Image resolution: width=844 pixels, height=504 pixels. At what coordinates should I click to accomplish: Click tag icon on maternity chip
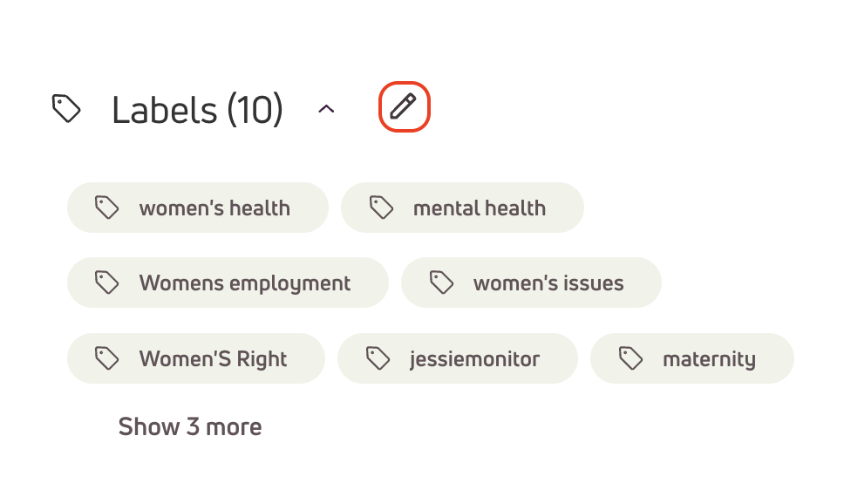pos(631,358)
